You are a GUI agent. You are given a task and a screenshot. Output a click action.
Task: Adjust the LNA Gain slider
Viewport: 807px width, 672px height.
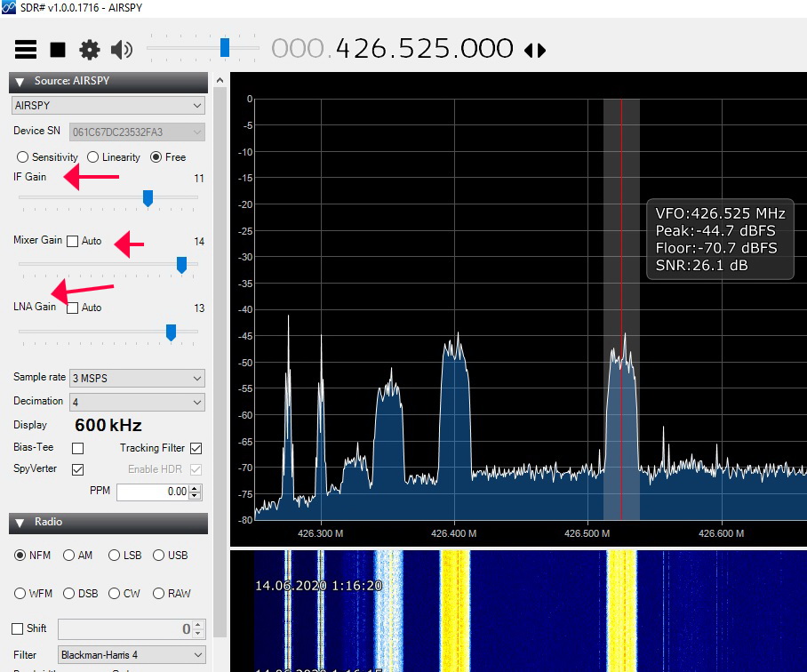click(171, 332)
